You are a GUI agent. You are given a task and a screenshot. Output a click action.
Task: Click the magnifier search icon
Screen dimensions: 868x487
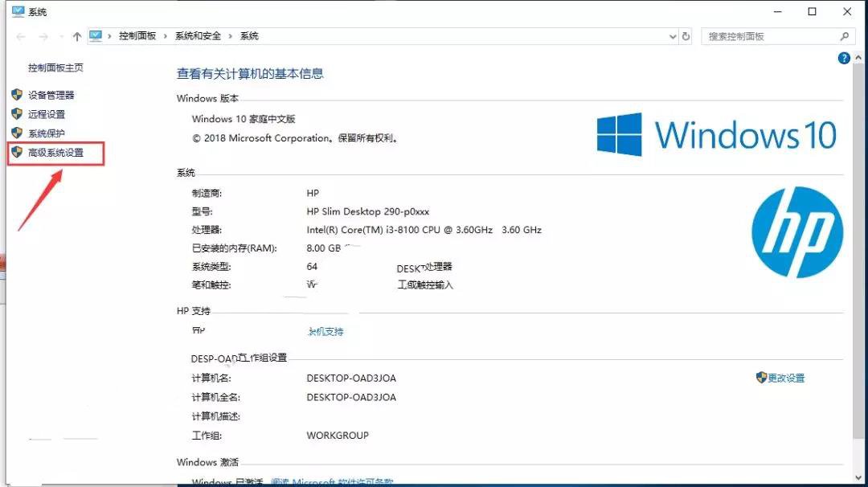point(844,36)
